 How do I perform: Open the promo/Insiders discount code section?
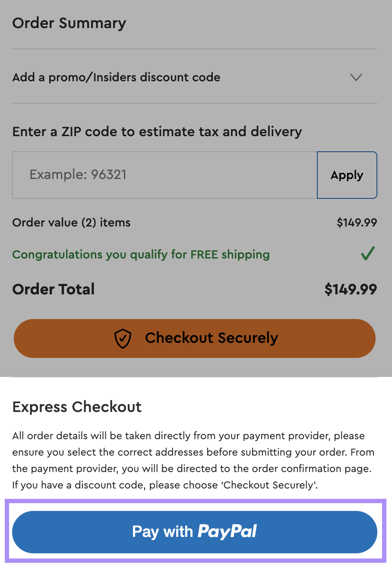point(117,77)
